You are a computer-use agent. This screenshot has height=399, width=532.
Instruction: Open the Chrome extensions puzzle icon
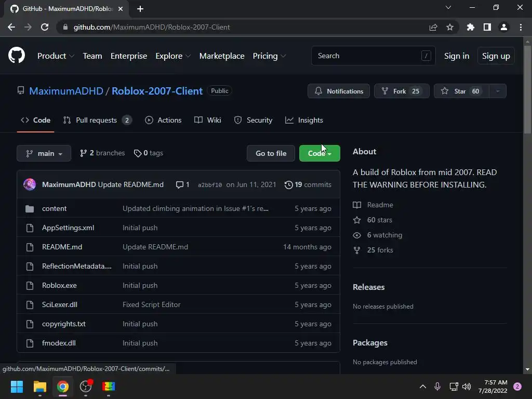(x=471, y=27)
